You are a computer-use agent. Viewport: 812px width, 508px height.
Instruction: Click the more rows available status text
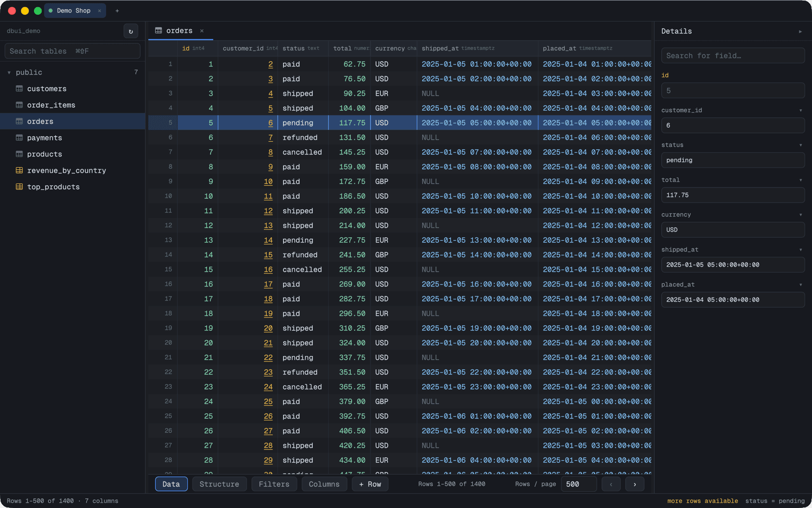pyautogui.click(x=702, y=501)
